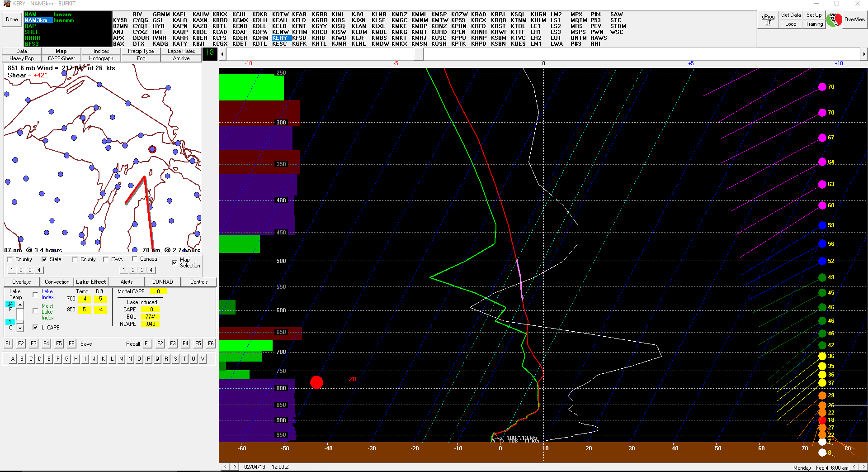Toggle the LI CAPE checkbox

coord(35,327)
